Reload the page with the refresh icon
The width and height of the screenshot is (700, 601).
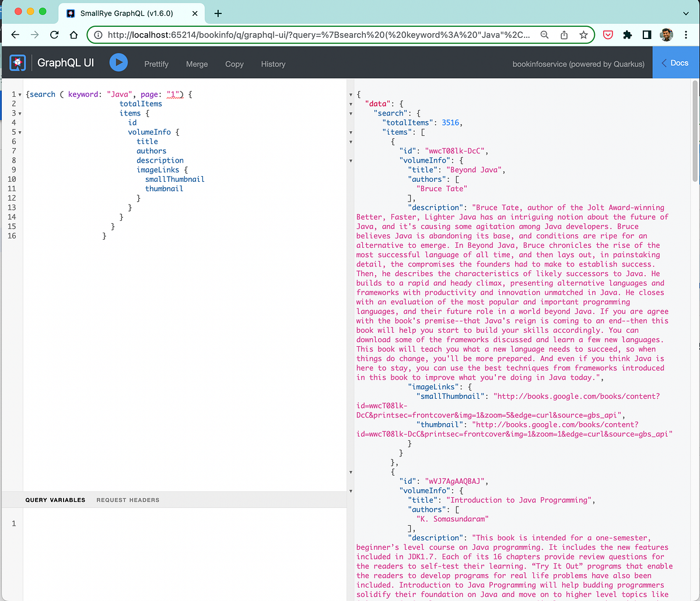pyautogui.click(x=54, y=35)
